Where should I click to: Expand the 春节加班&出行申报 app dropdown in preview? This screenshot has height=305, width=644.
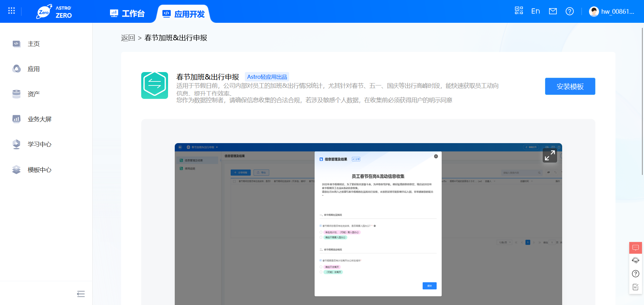click(217, 147)
